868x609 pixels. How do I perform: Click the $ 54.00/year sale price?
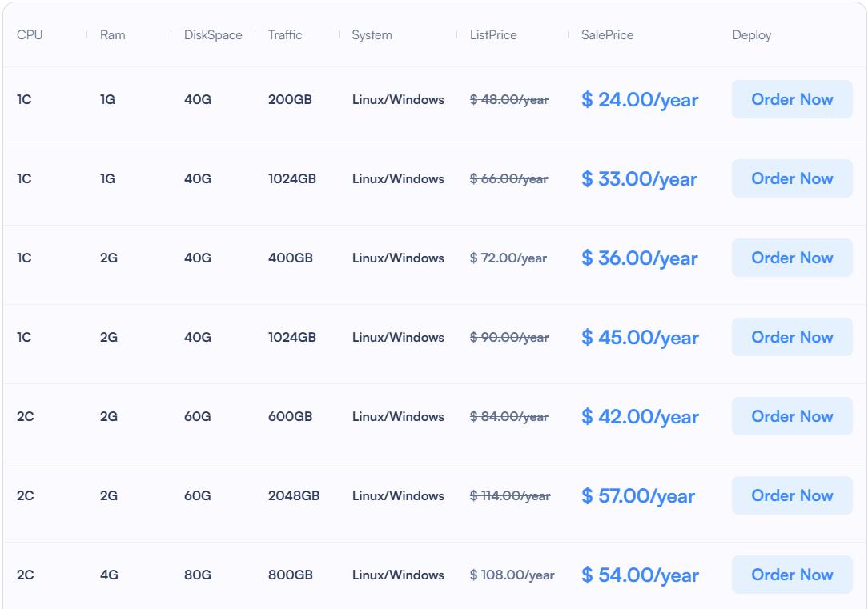tap(640, 575)
